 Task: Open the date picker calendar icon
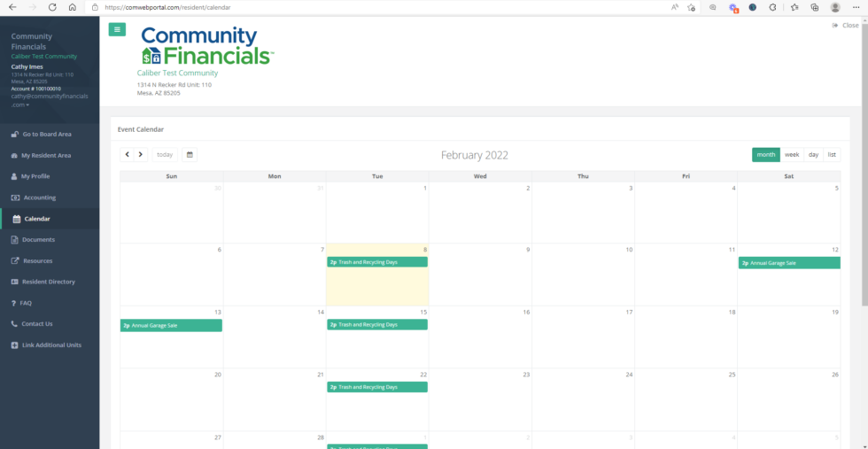tap(190, 155)
